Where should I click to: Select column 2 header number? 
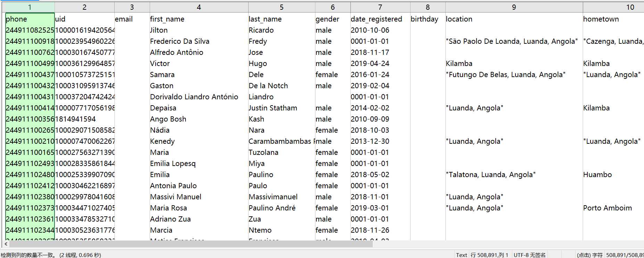(x=84, y=7)
